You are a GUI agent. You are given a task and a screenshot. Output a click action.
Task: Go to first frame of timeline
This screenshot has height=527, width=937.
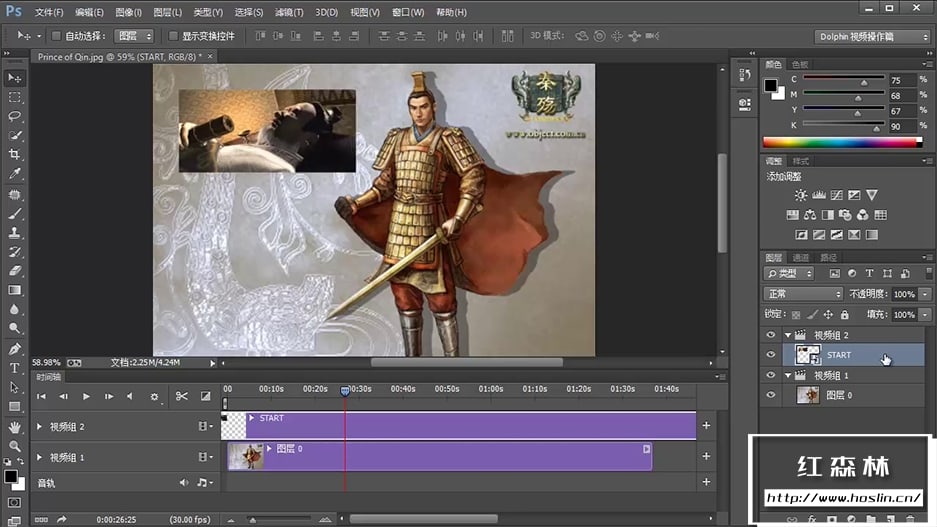point(41,396)
